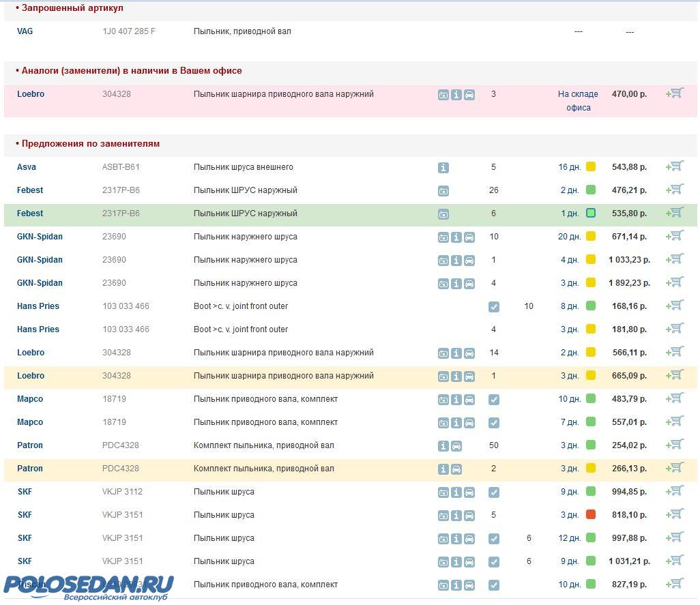Viewport: 700px width, 605px height.
Task: Toggle checkbox in SKF VKJP 3112 row
Action: 494,492
